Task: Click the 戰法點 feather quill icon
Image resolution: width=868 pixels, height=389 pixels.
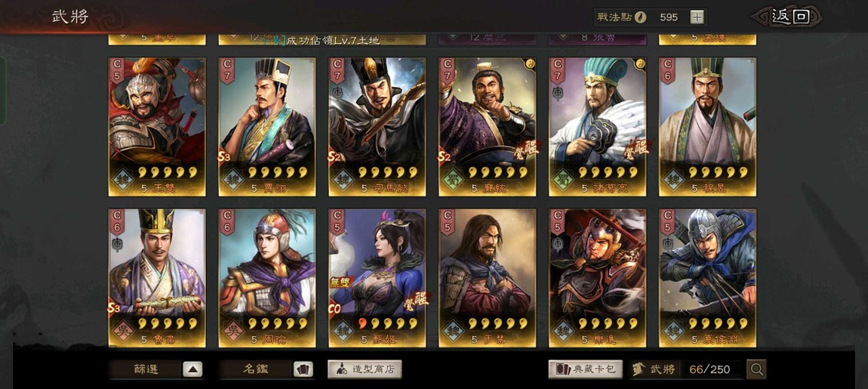Action: tap(640, 17)
